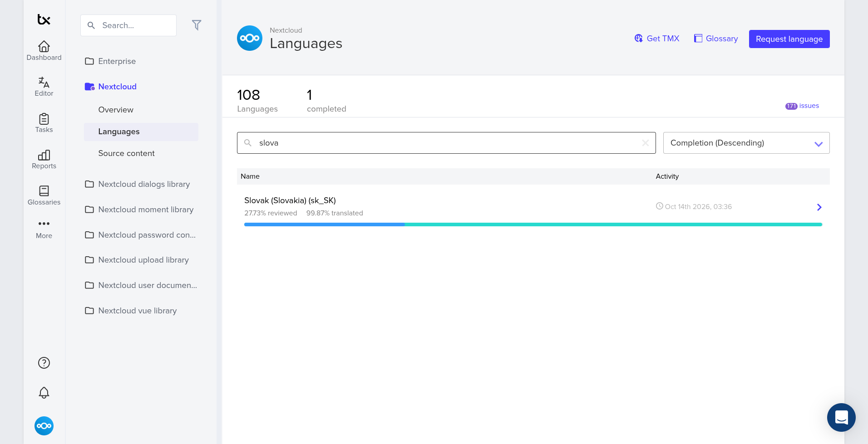Open the help question mark icon
Image resolution: width=868 pixels, height=444 pixels.
coord(44,363)
